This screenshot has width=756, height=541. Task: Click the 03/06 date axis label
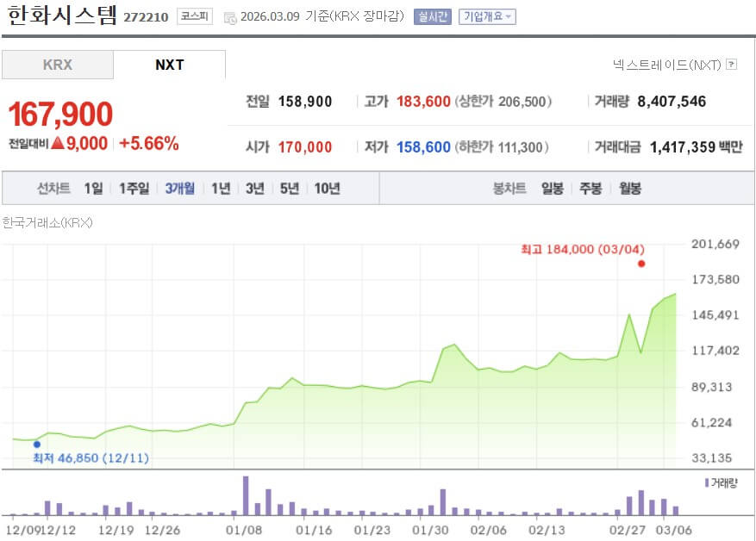click(x=673, y=531)
